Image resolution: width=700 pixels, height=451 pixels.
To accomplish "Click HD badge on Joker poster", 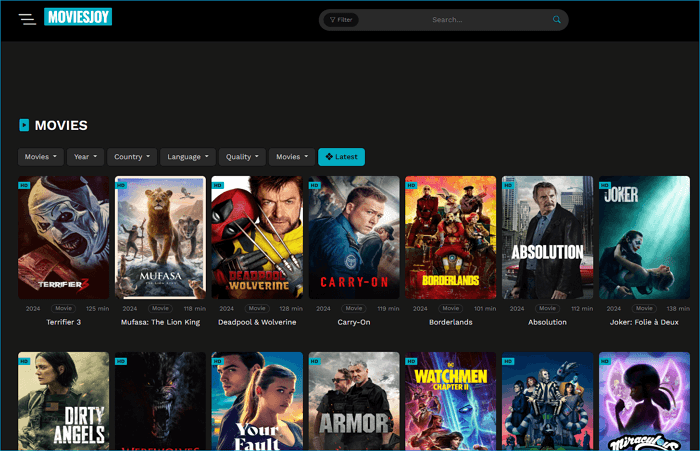I will click(x=605, y=185).
